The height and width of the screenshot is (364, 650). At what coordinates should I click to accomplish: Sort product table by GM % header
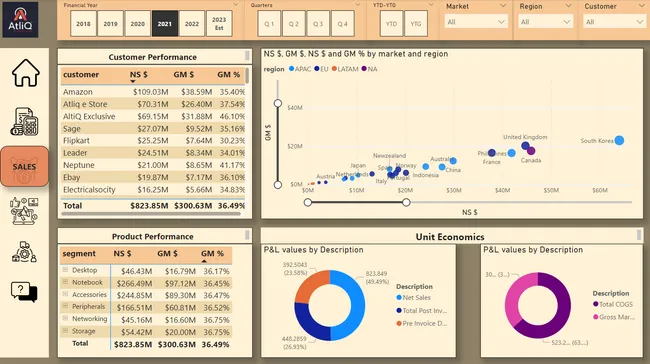[x=212, y=254]
